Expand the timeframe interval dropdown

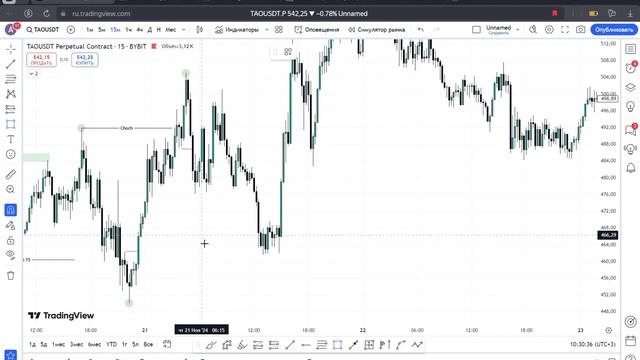point(183,29)
